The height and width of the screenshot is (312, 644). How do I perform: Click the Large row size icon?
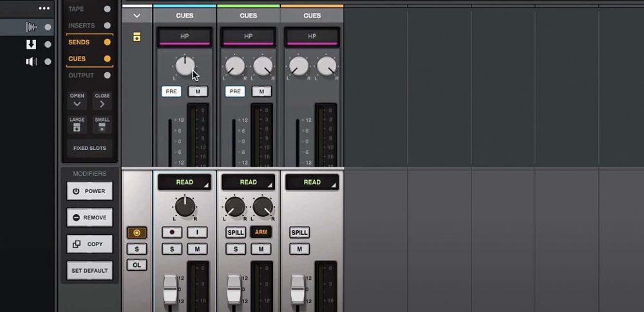click(x=77, y=127)
